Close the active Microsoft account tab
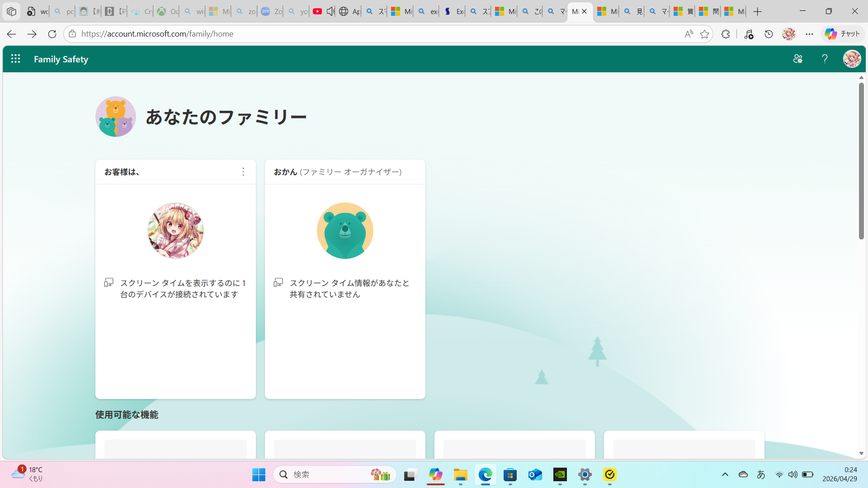 [x=584, y=12]
